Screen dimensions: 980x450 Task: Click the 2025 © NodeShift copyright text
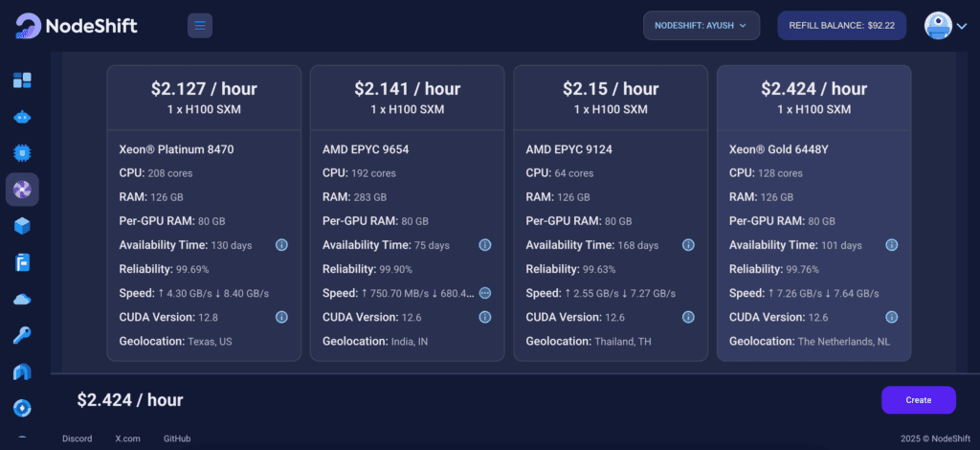pyautogui.click(x=936, y=439)
